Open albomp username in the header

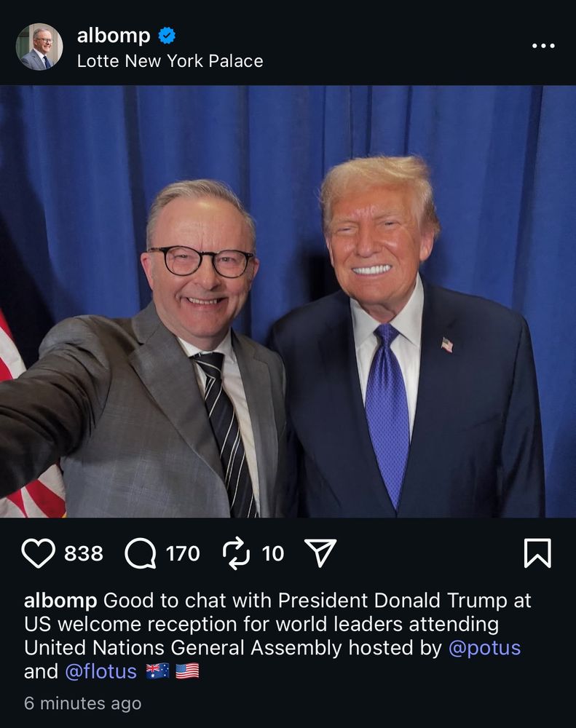(x=114, y=36)
